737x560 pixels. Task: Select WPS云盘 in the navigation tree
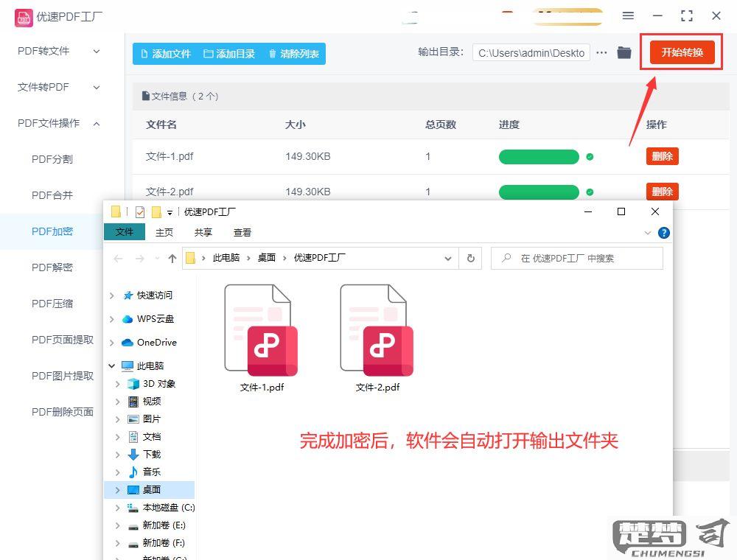[155, 319]
